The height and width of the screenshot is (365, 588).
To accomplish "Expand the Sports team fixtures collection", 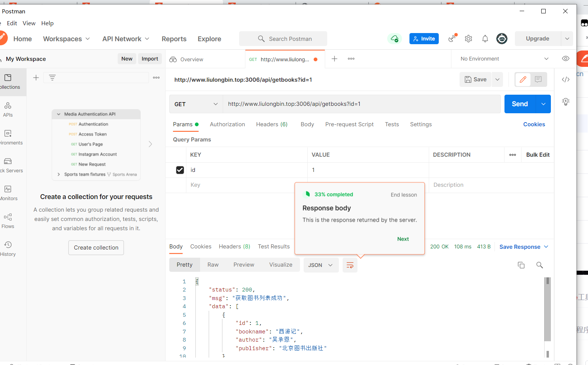I will [x=59, y=175].
